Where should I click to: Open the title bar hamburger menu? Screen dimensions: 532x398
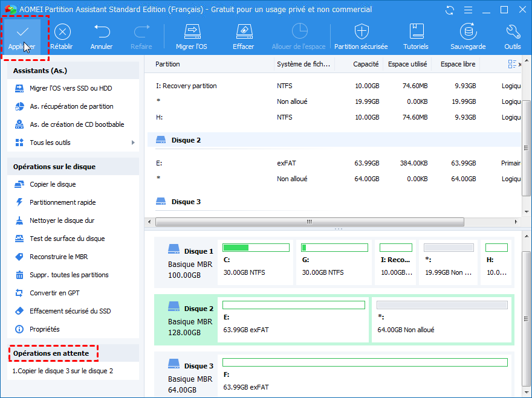[x=467, y=10]
